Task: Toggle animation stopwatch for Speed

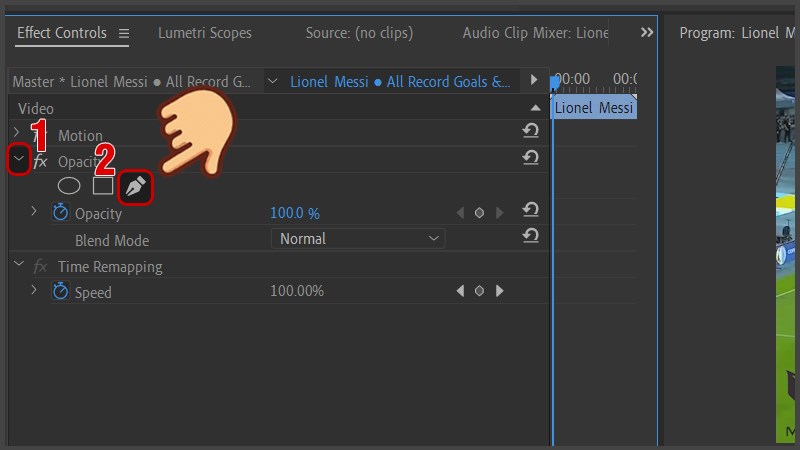Action: pos(60,292)
